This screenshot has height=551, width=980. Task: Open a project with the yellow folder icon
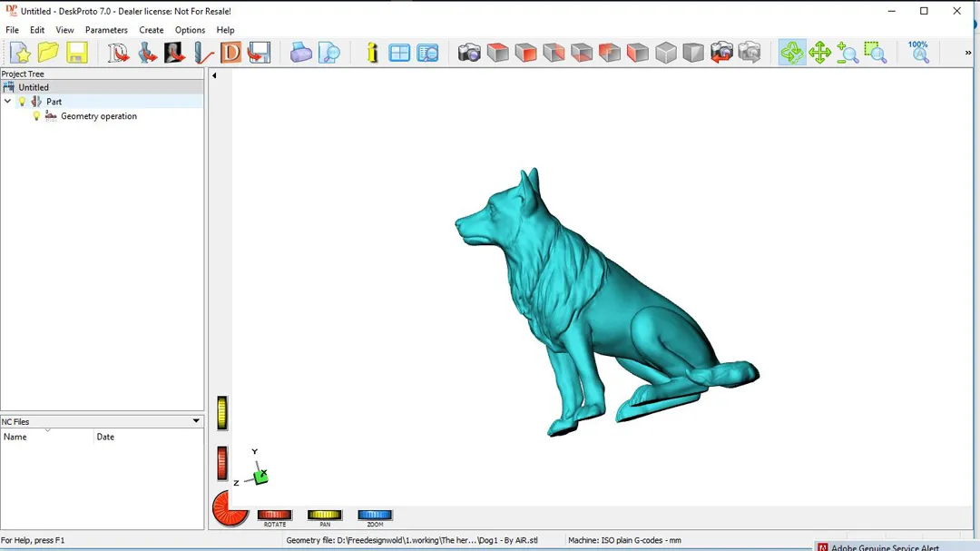tap(48, 53)
